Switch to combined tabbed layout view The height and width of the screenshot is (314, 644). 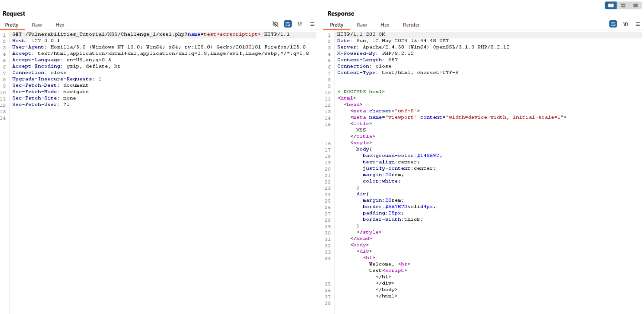tap(635, 5)
